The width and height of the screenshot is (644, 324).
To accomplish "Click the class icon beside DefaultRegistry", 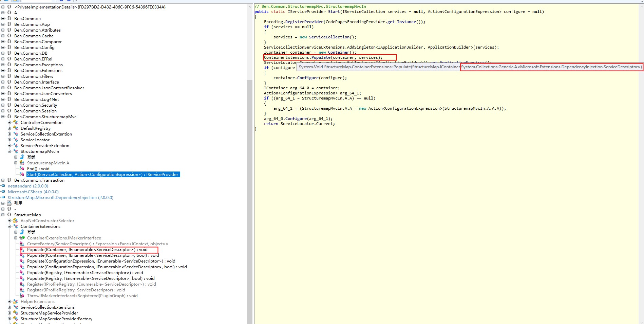I will click(16, 128).
